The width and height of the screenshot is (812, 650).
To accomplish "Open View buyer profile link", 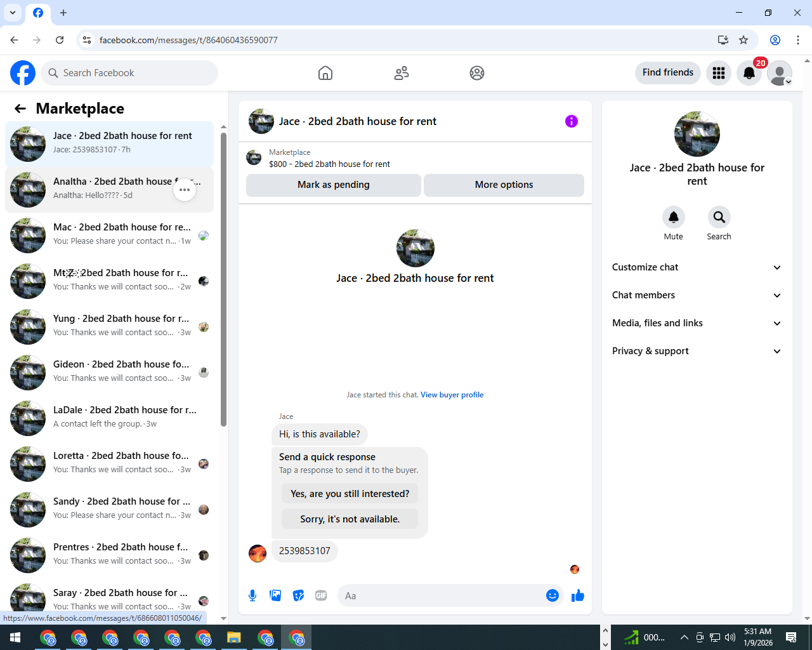I will click(x=452, y=395).
